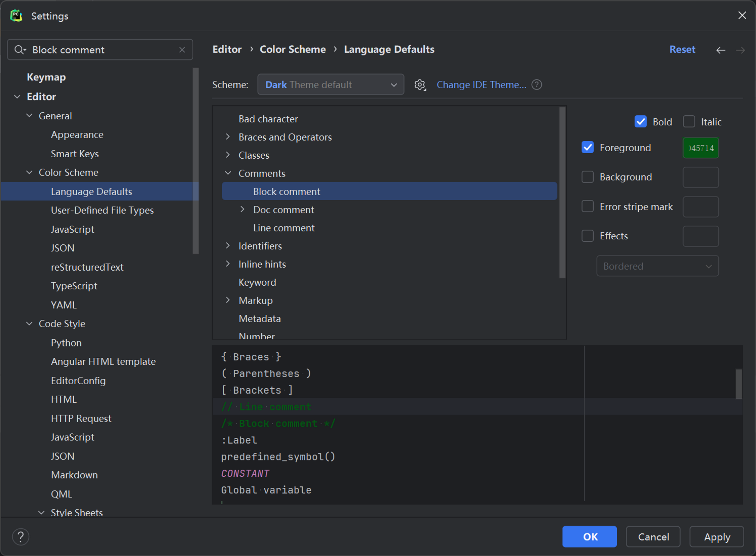Viewport: 756px width, 556px height.
Task: Click the back navigation arrow
Action: (720, 50)
